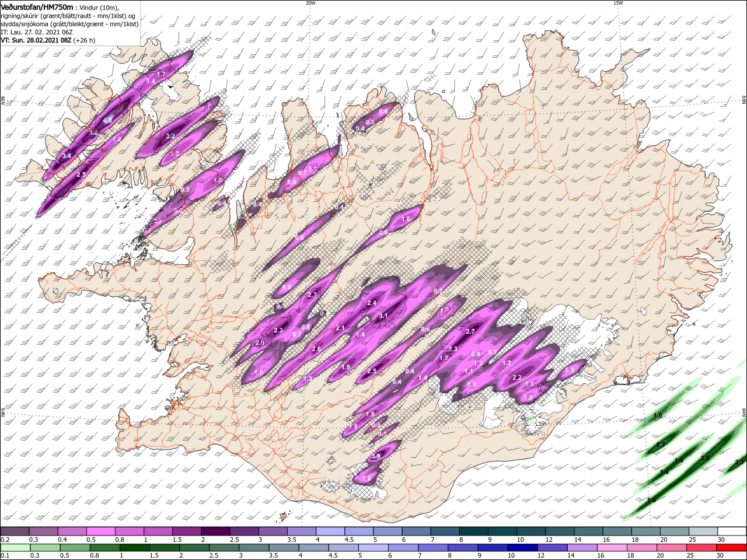Pick the mauve 0.2 swatch in upper legend
Screen dimensions: 747x560
pos(15,531)
